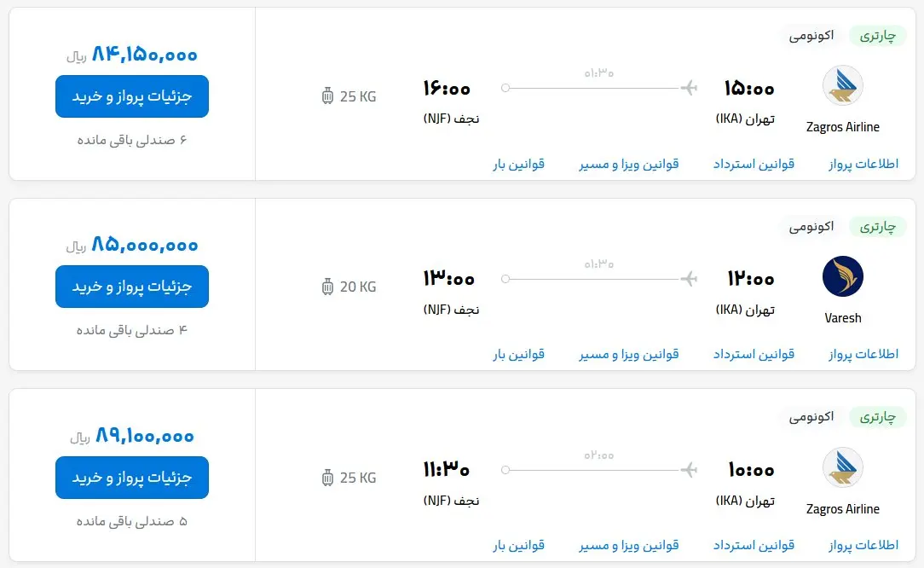Click the airplane icon on the 11:30 flight route
This screenshot has height=568, width=924.
(x=690, y=468)
